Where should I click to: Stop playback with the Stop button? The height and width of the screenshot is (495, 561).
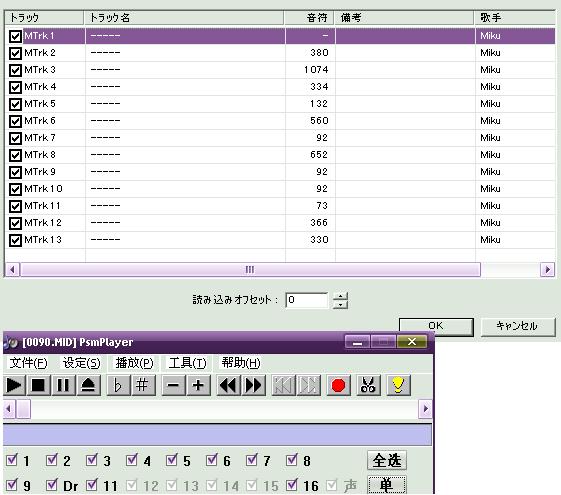[x=38, y=385]
